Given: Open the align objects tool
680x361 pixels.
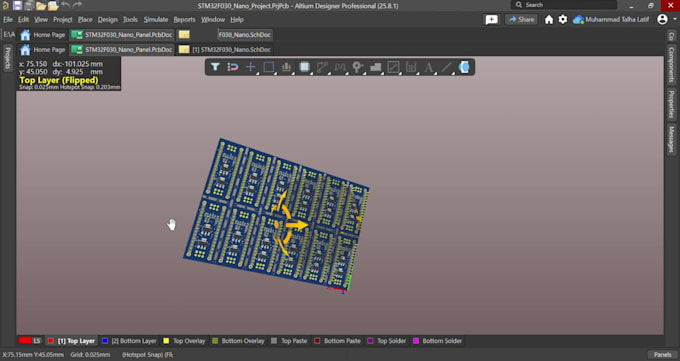Looking at the screenshot, I should pyautogui.click(x=286, y=67).
